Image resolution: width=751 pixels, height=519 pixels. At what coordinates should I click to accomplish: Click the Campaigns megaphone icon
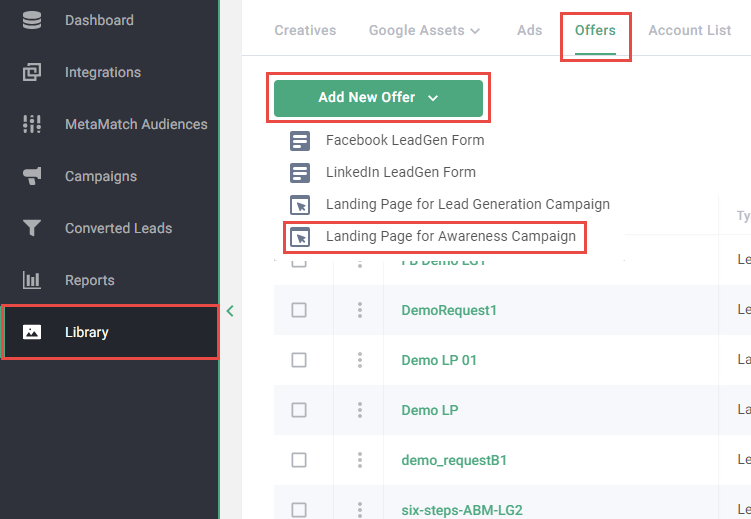(x=32, y=176)
